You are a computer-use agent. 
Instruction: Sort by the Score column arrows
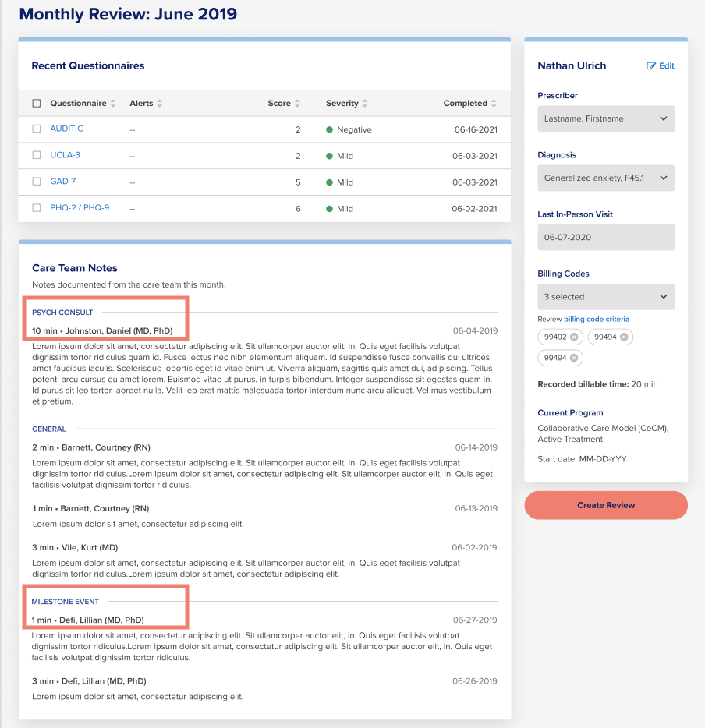coord(297,103)
